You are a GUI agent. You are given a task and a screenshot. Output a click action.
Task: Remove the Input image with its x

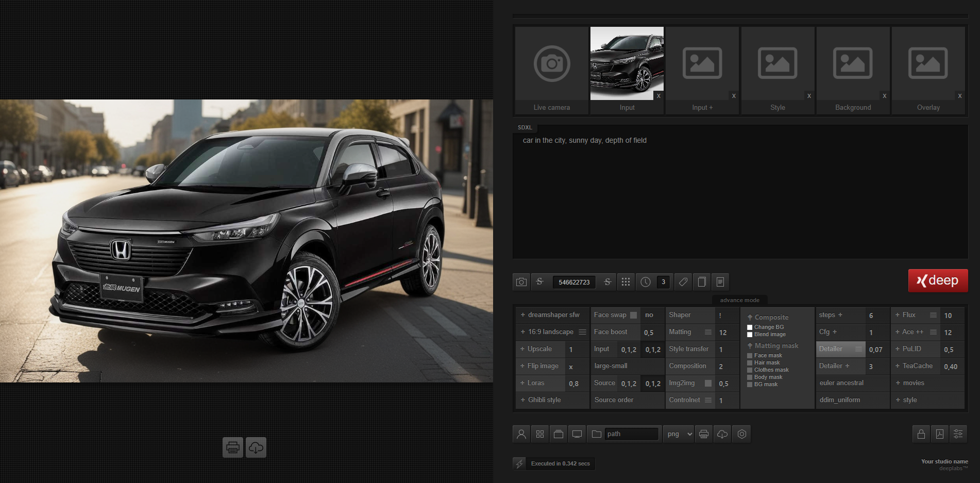pyautogui.click(x=658, y=96)
